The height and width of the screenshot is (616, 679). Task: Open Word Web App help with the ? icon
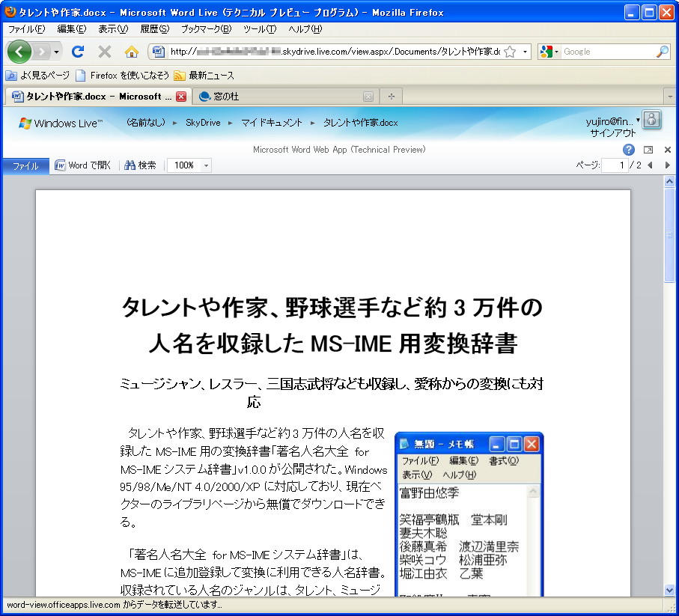pos(628,150)
